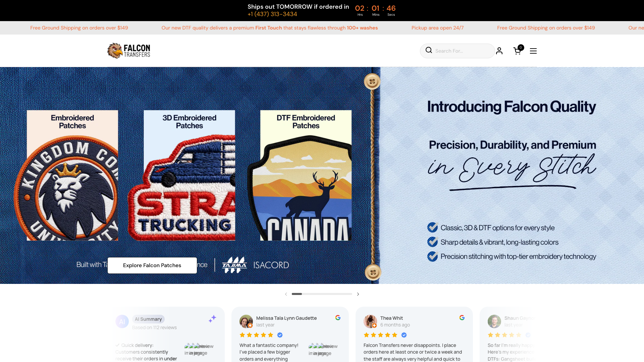The width and height of the screenshot is (644, 362).
Task: Click the Explore Falcon Patches button
Action: pyautogui.click(x=152, y=265)
